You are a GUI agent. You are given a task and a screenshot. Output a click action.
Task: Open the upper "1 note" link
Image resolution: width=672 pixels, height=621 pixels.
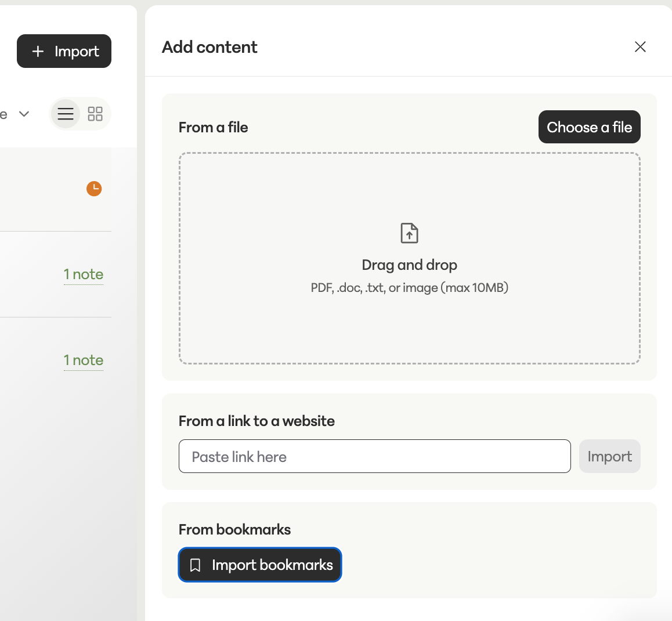[x=84, y=274]
